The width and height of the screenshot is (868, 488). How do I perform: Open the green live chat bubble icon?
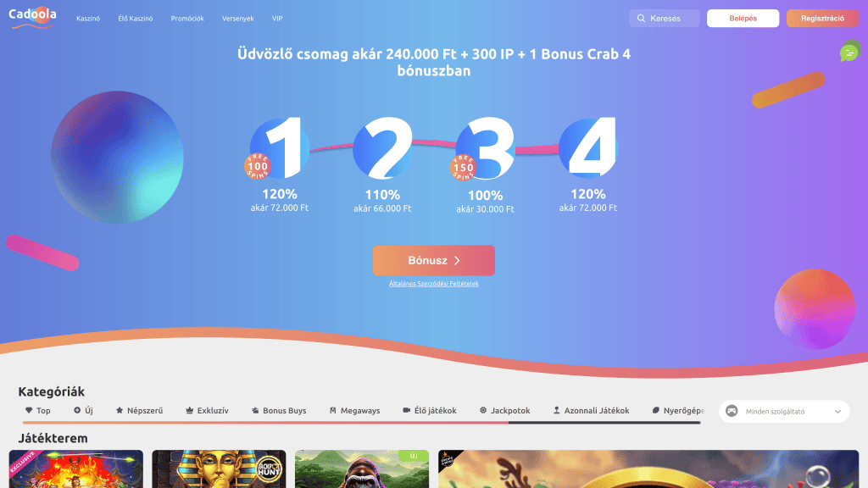click(849, 52)
